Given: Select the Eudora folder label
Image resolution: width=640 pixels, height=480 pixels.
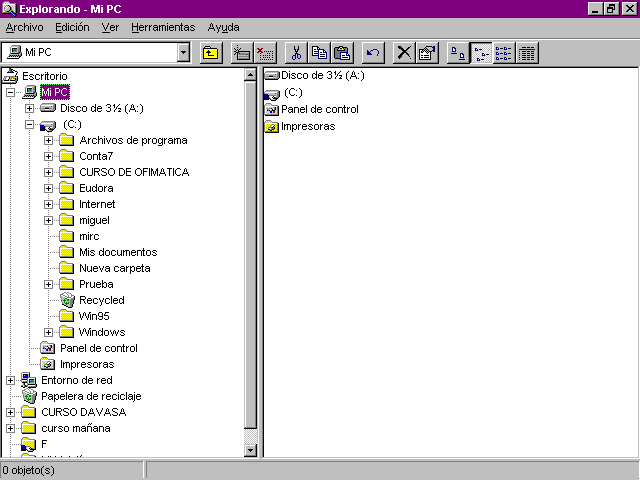Looking at the screenshot, I should click(x=96, y=188).
